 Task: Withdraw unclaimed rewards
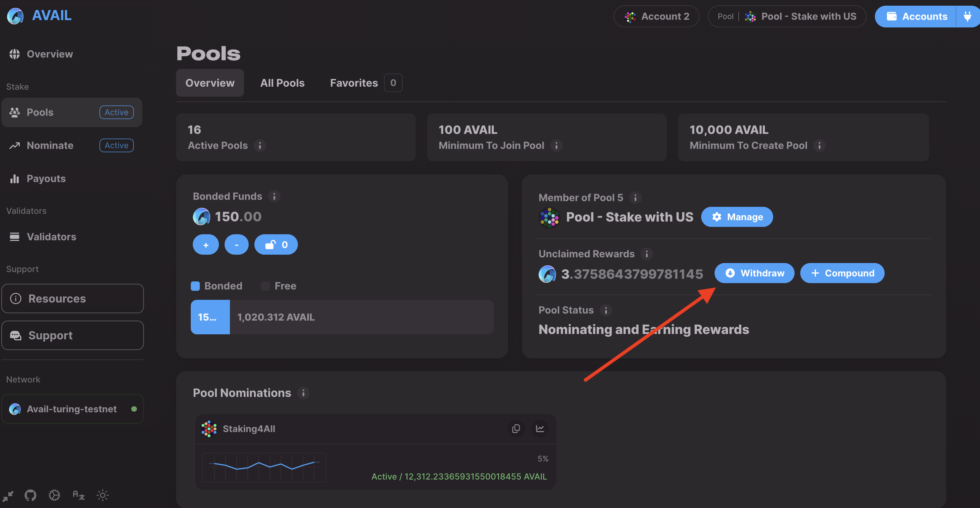click(x=754, y=273)
